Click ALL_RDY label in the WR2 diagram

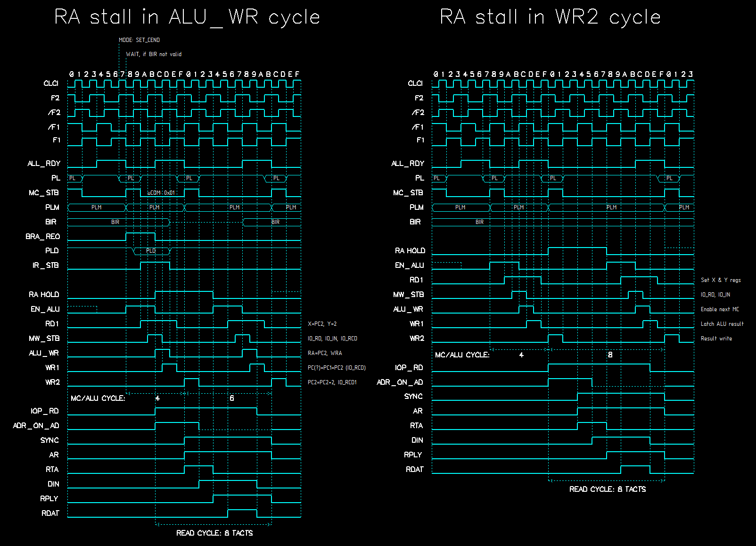[408, 164]
